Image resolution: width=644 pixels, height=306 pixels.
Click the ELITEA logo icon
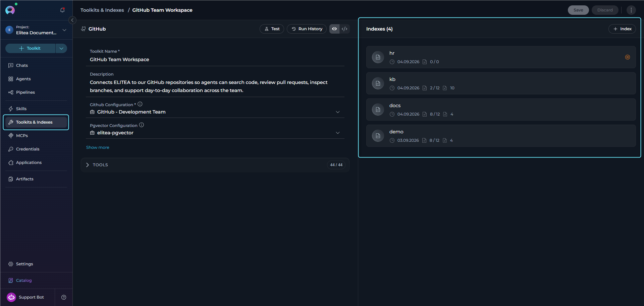pos(10,10)
